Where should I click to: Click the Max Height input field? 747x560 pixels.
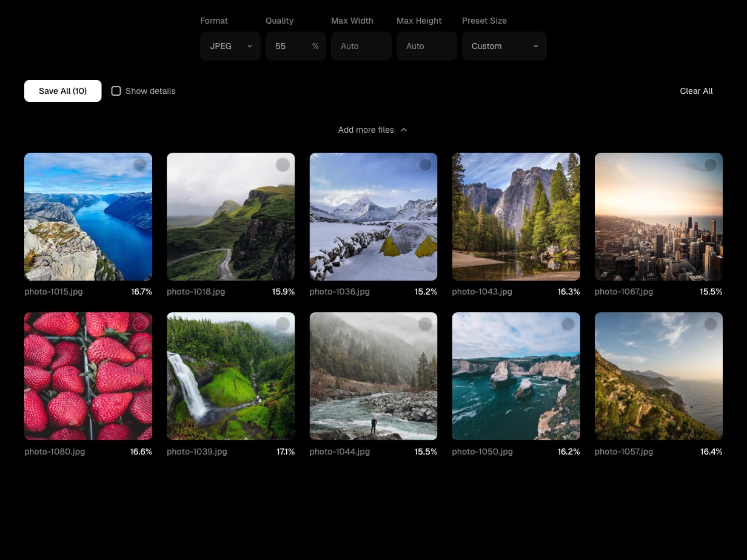pyautogui.click(x=427, y=46)
